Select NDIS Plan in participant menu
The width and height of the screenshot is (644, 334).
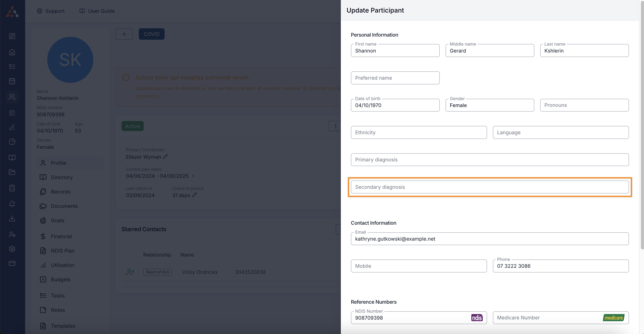pyautogui.click(x=63, y=251)
